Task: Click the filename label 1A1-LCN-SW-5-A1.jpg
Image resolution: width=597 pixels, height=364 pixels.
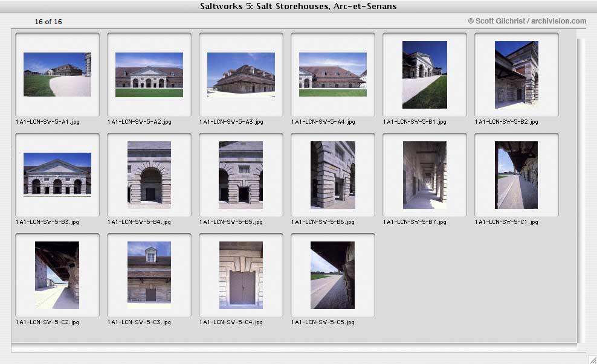Action: tap(48, 122)
